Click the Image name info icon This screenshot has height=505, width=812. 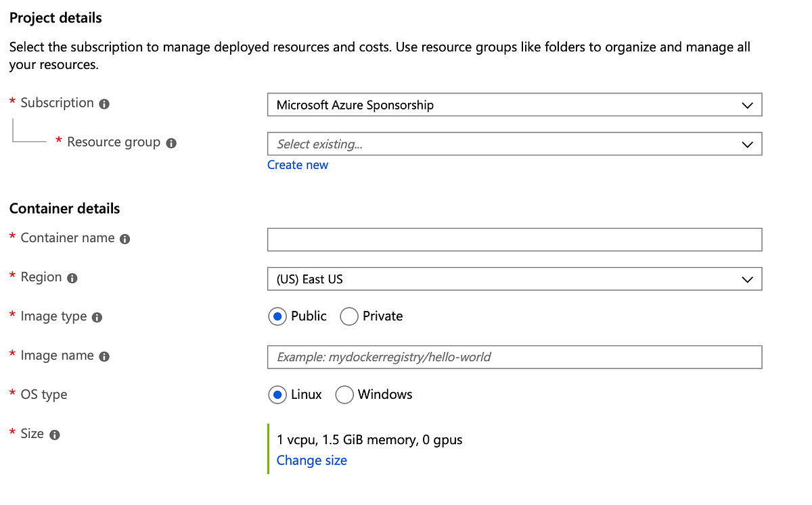click(x=103, y=356)
